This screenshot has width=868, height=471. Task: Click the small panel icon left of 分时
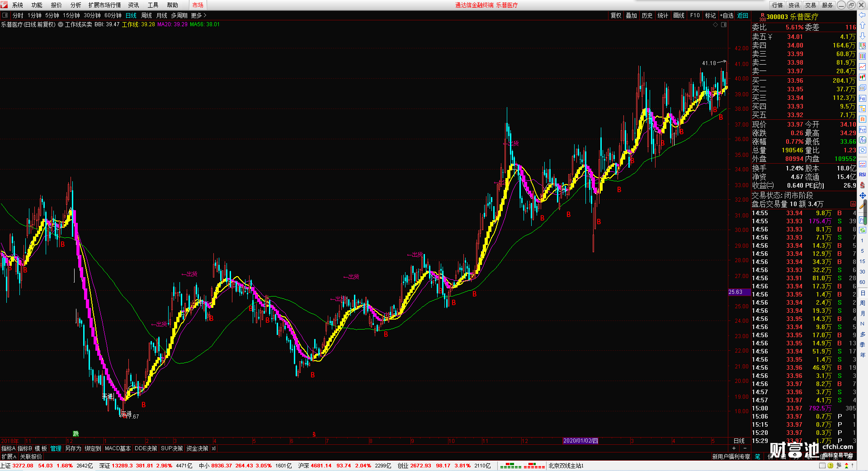pos(5,15)
